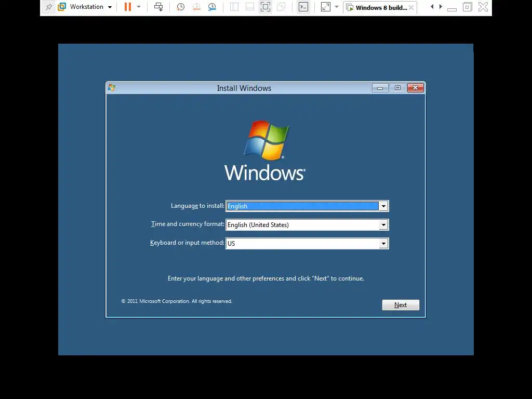Close the Windows 8 build tab
Image resolution: width=532 pixels, height=399 pixels.
411,7
